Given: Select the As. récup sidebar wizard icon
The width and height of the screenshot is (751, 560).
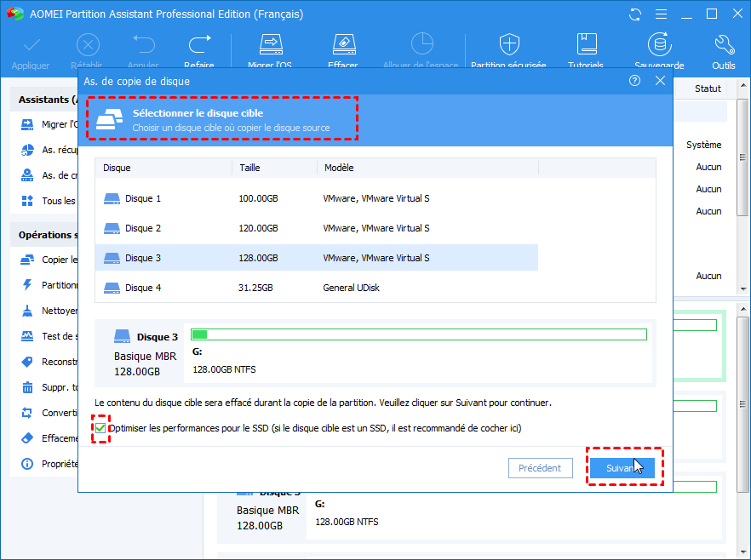Looking at the screenshot, I should (27, 151).
